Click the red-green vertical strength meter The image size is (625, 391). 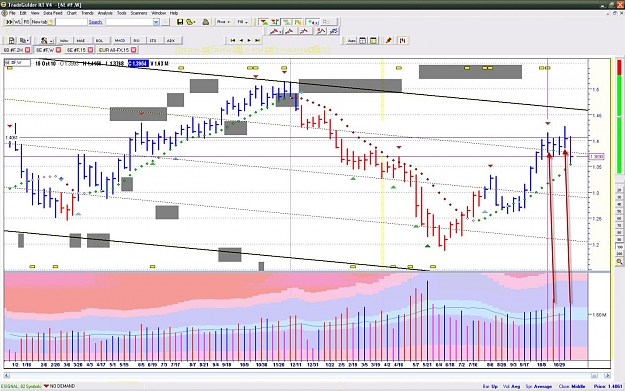[619, 117]
